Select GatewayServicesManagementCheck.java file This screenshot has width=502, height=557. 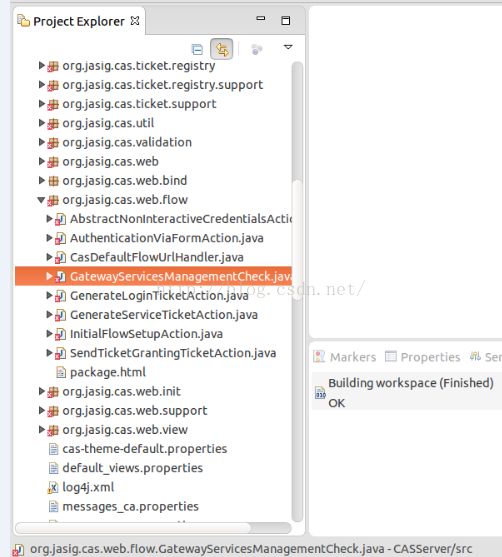point(153,276)
